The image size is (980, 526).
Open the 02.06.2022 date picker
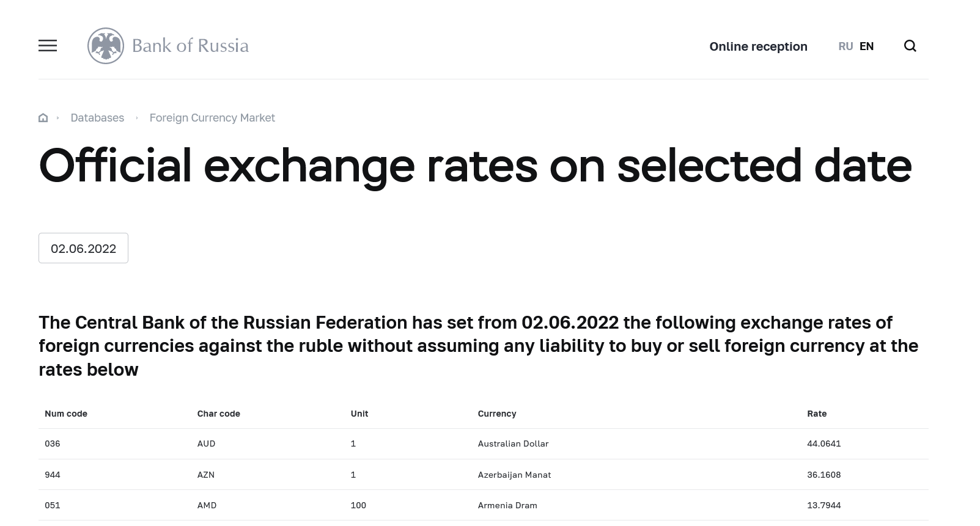point(83,248)
